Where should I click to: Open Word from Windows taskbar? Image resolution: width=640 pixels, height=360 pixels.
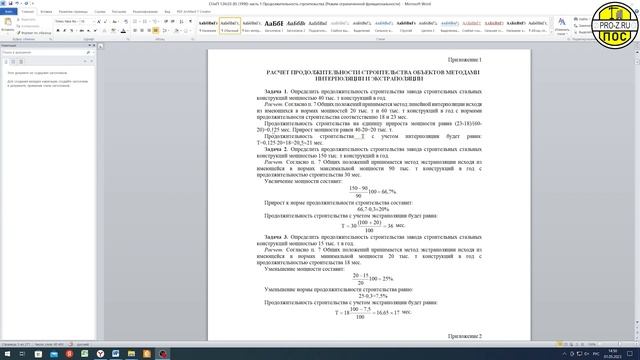[x=116, y=353]
